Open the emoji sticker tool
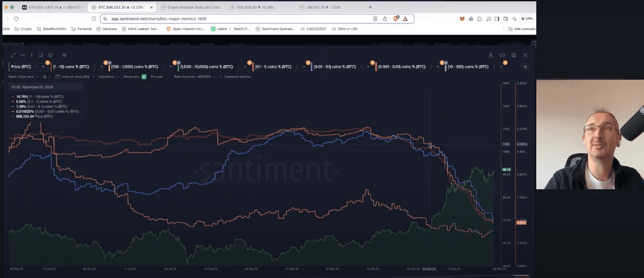This screenshot has width=644, height=278. (x=50, y=55)
